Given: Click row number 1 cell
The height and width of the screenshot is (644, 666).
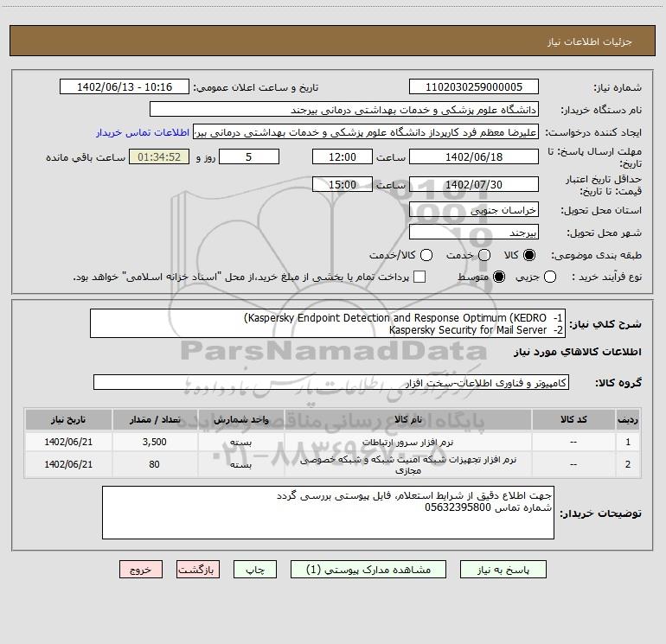Looking at the screenshot, I should pyautogui.click(x=628, y=442).
